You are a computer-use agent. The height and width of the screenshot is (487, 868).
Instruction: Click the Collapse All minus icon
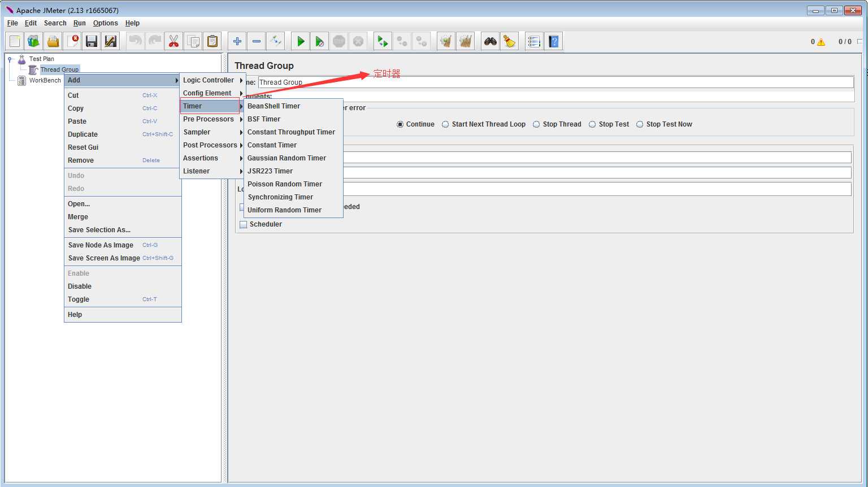[x=257, y=41]
